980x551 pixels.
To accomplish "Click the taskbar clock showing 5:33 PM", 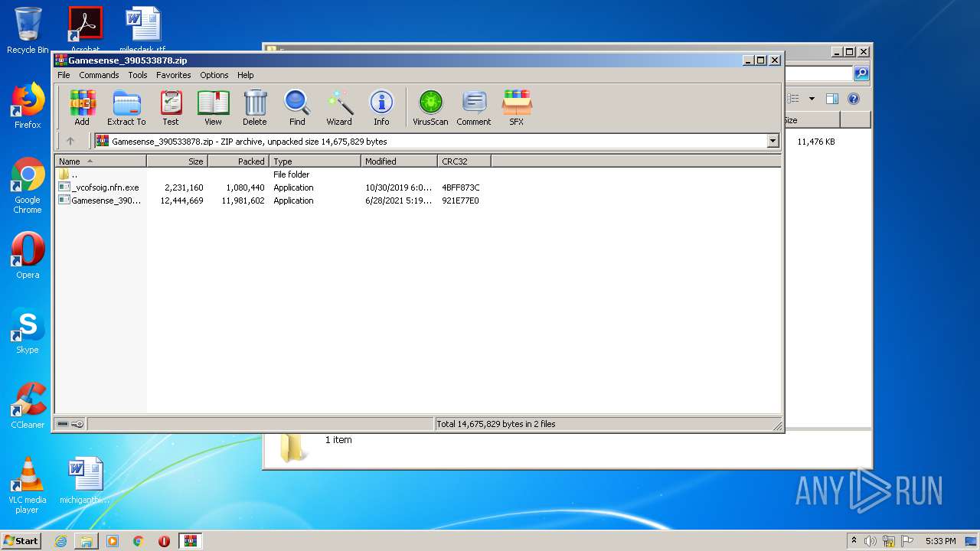I will 940,541.
